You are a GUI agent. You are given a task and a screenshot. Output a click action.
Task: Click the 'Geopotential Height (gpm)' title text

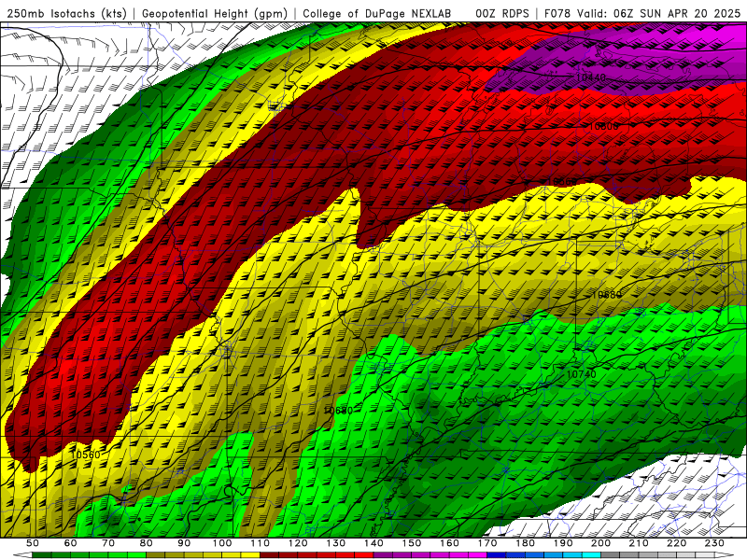click(x=215, y=13)
